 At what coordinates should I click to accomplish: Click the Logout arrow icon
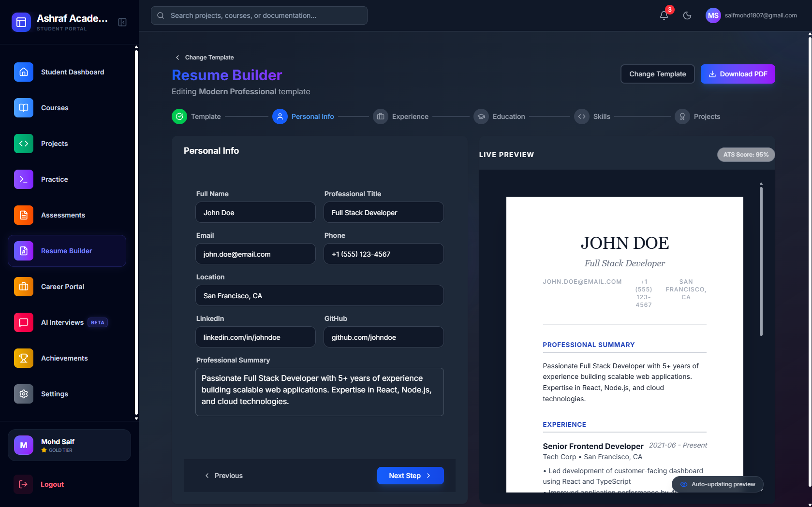pyautogui.click(x=23, y=484)
